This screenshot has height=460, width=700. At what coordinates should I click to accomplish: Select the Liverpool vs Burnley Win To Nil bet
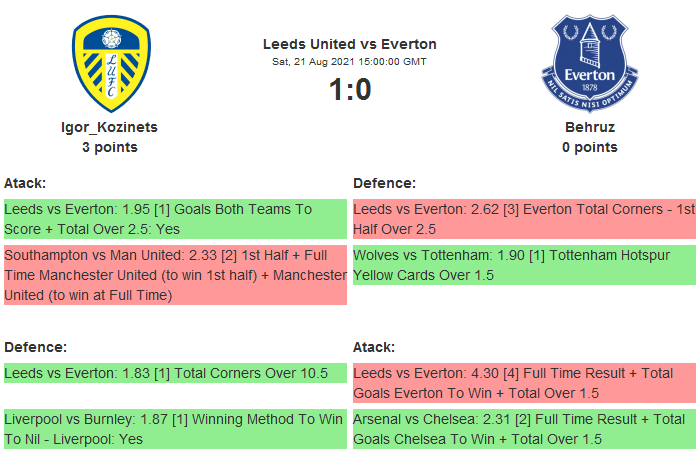pyautogui.click(x=175, y=428)
